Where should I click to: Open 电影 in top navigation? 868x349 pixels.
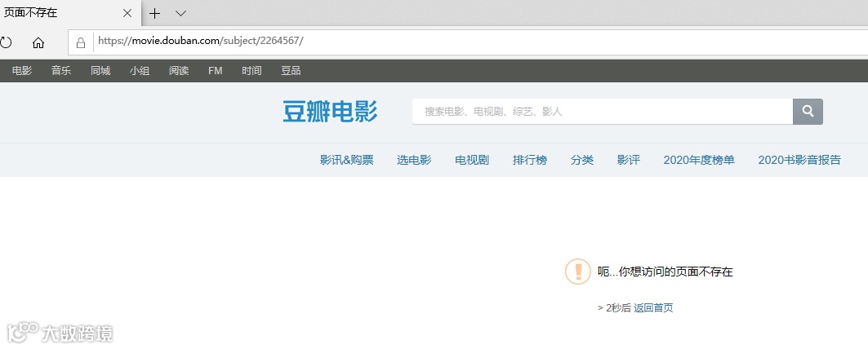(22, 71)
